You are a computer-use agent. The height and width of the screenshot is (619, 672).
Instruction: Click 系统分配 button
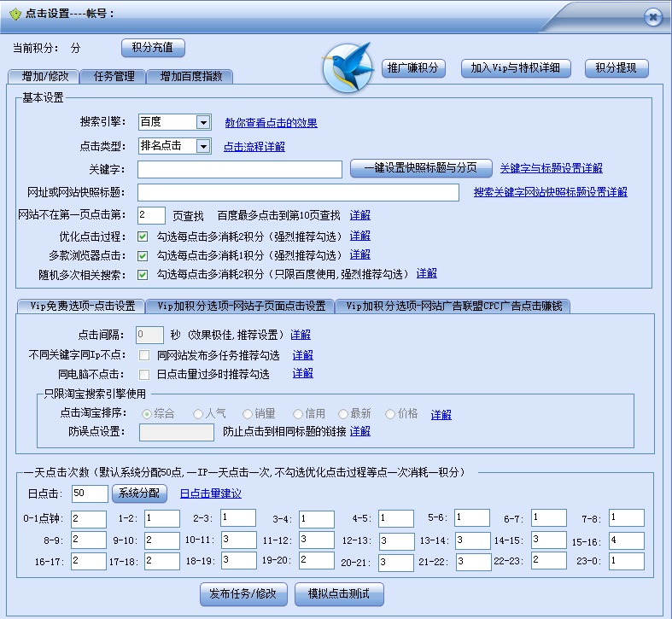(x=139, y=493)
